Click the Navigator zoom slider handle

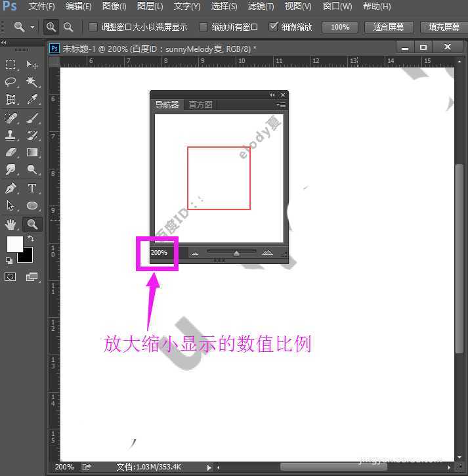coord(236,253)
